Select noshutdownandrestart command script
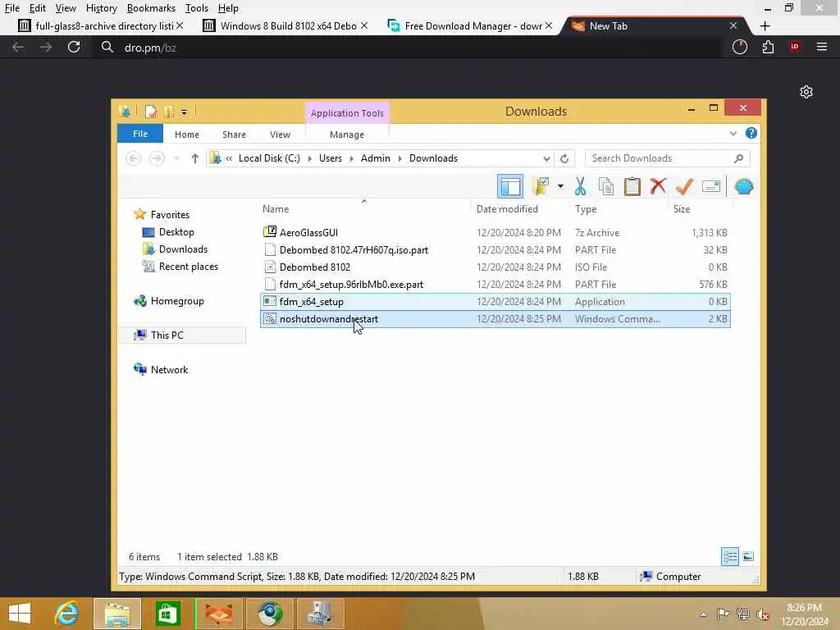840x630 pixels. (495, 319)
